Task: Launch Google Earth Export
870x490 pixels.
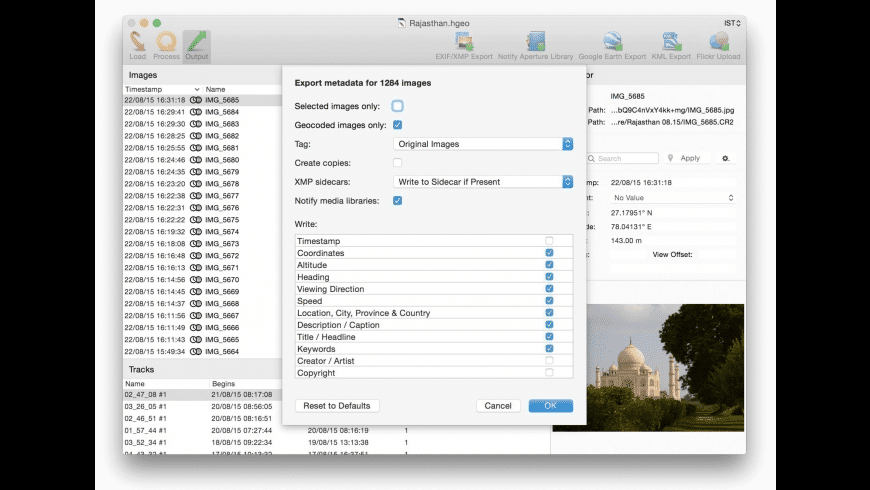Action: pos(612,44)
